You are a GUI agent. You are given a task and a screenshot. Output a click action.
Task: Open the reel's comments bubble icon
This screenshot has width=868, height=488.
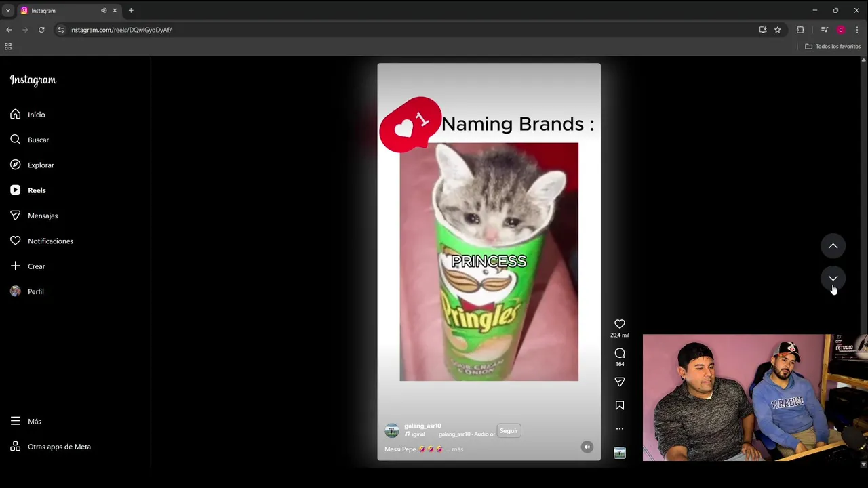point(620,353)
